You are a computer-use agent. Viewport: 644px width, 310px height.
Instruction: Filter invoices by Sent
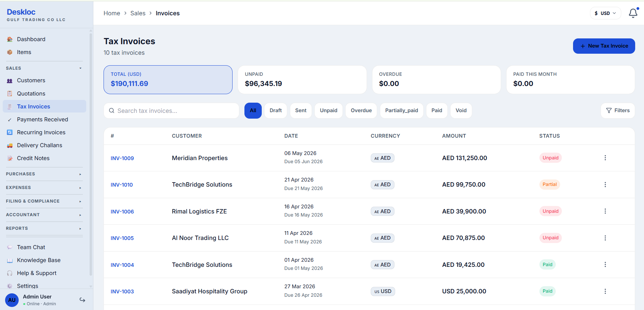point(301,110)
